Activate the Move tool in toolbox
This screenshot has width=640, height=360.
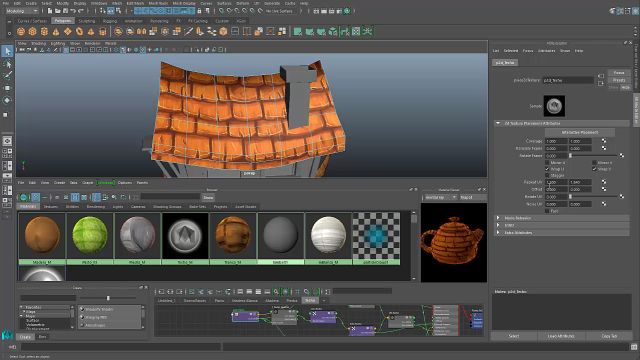click(x=7, y=88)
